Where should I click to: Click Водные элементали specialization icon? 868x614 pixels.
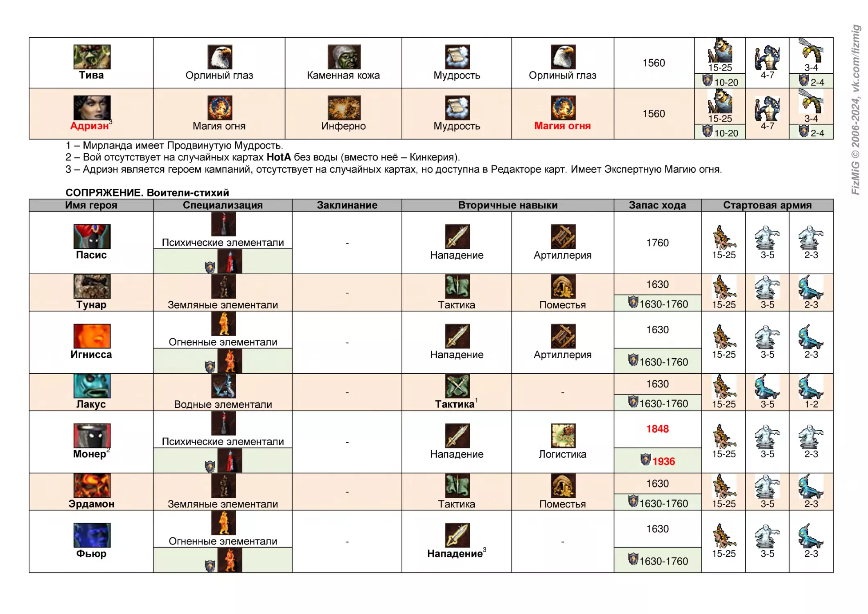[x=223, y=386]
